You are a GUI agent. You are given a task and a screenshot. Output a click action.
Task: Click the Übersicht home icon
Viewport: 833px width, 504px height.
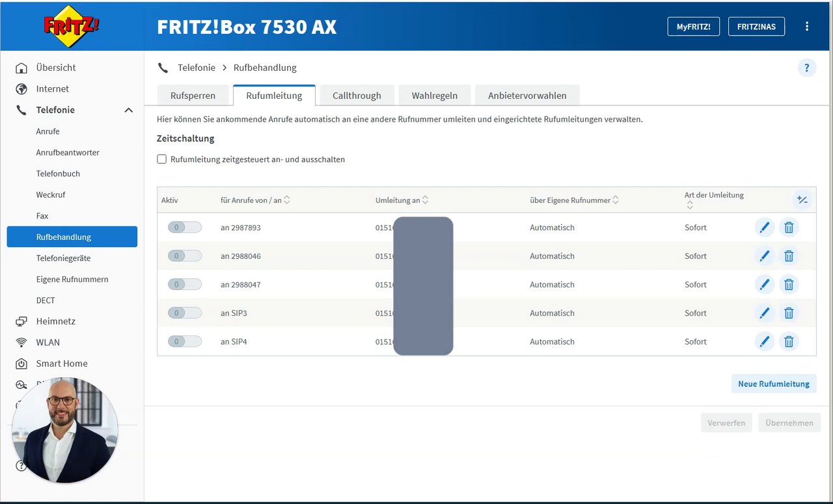[x=21, y=68]
